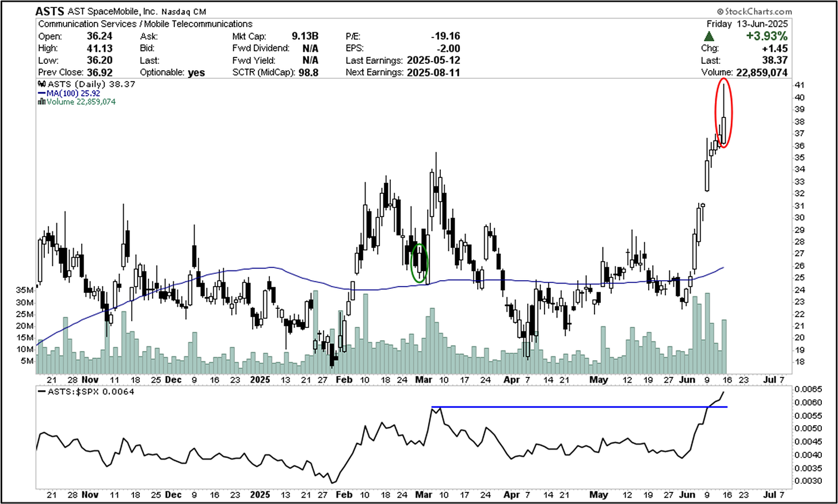The height and width of the screenshot is (504, 838).
Task: Click the Nov label under the price chart
Action: (x=90, y=380)
